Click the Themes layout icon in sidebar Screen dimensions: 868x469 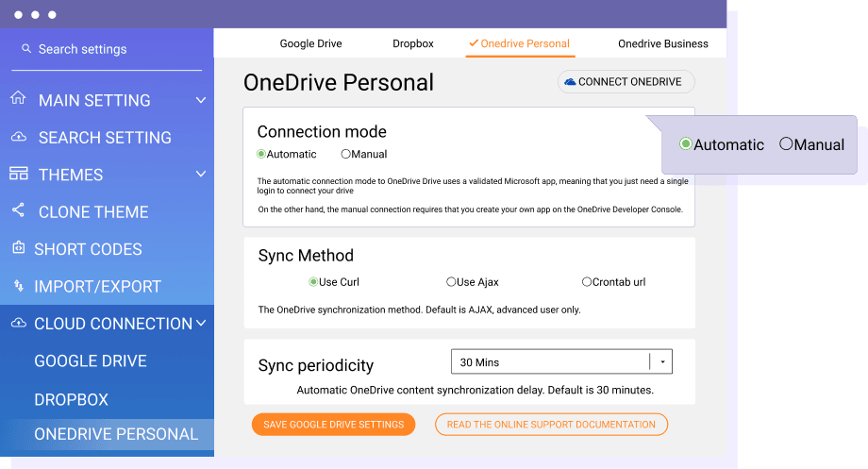(x=18, y=174)
